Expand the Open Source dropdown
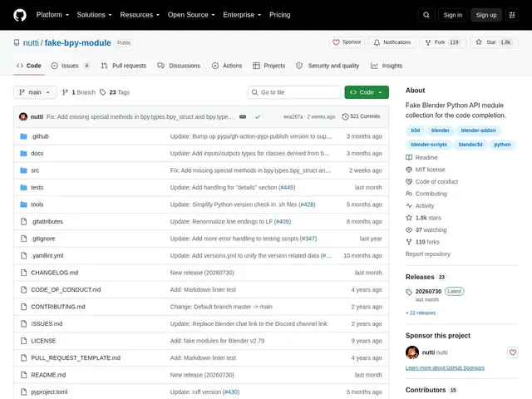532x399 pixels. pos(191,15)
